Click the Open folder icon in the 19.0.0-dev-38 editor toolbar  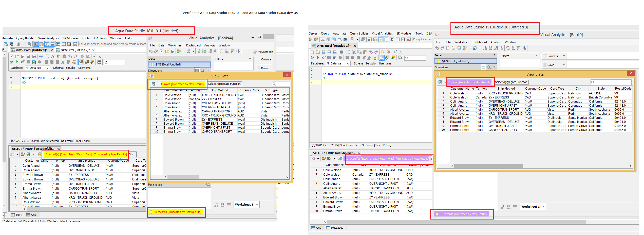click(x=318, y=52)
